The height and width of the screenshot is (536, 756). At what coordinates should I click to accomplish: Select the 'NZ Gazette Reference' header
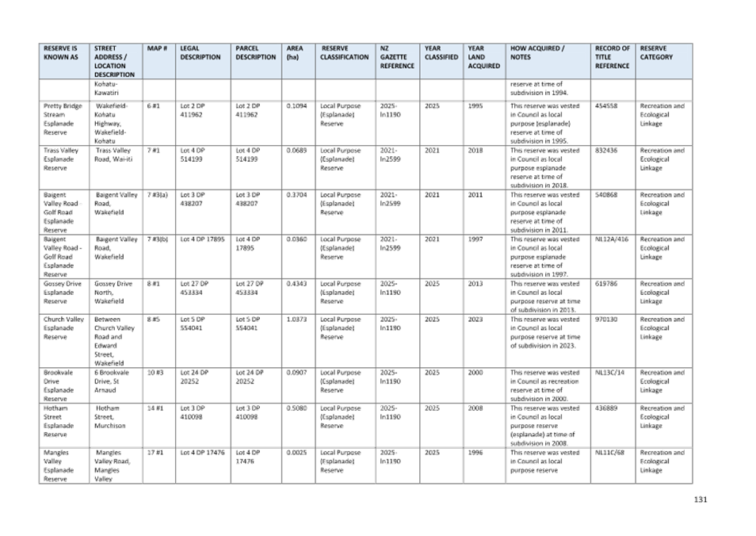coord(397,57)
